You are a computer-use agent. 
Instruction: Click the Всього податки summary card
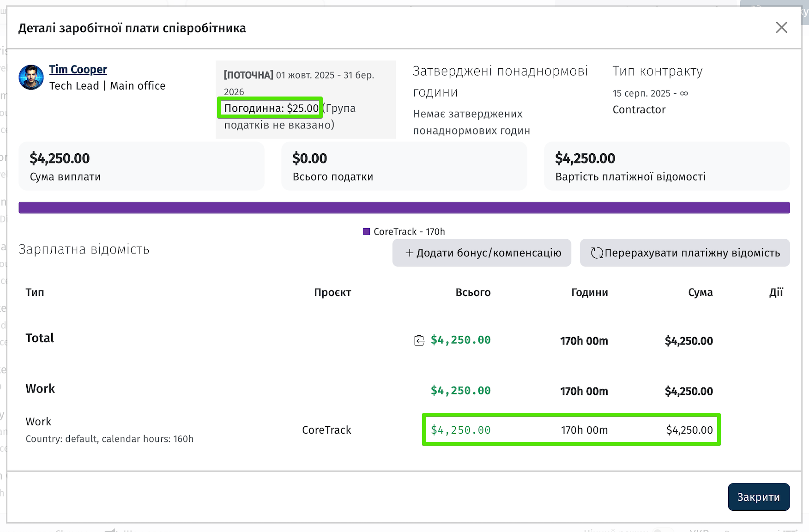[x=404, y=166]
